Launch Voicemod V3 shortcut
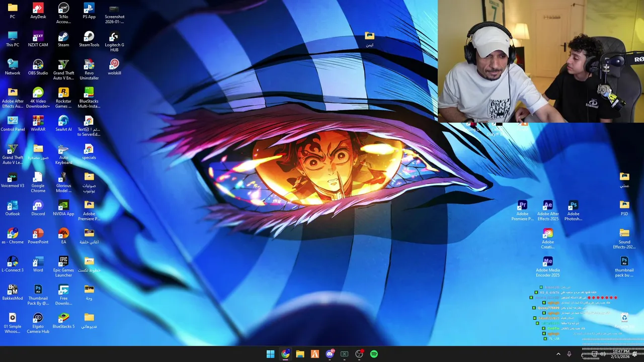 (13, 180)
